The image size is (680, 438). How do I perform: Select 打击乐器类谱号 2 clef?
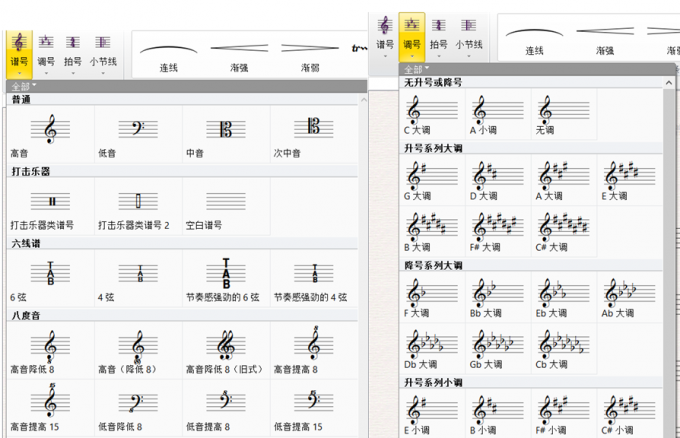[138, 206]
